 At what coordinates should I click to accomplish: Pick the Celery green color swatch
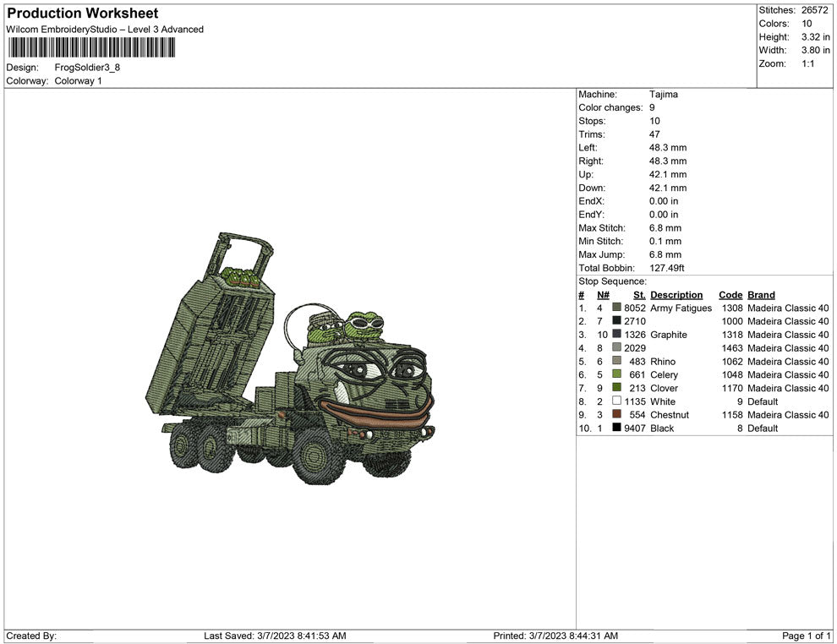click(617, 374)
